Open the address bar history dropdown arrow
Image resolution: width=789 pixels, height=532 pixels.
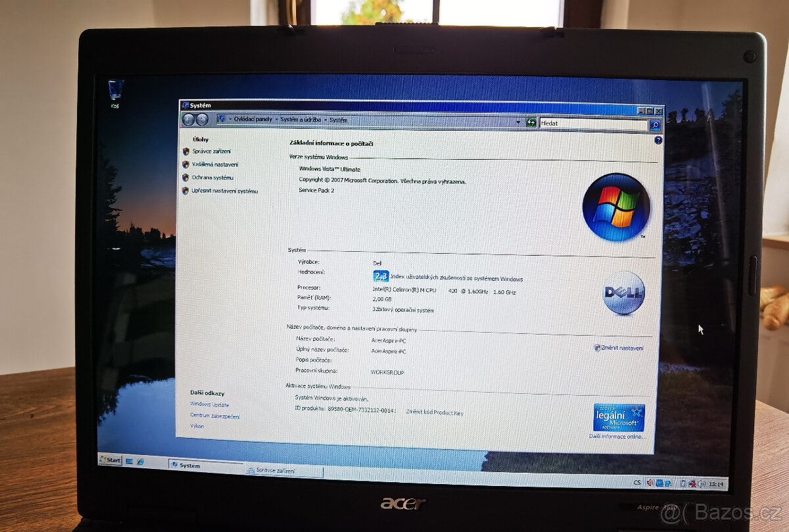click(x=519, y=122)
